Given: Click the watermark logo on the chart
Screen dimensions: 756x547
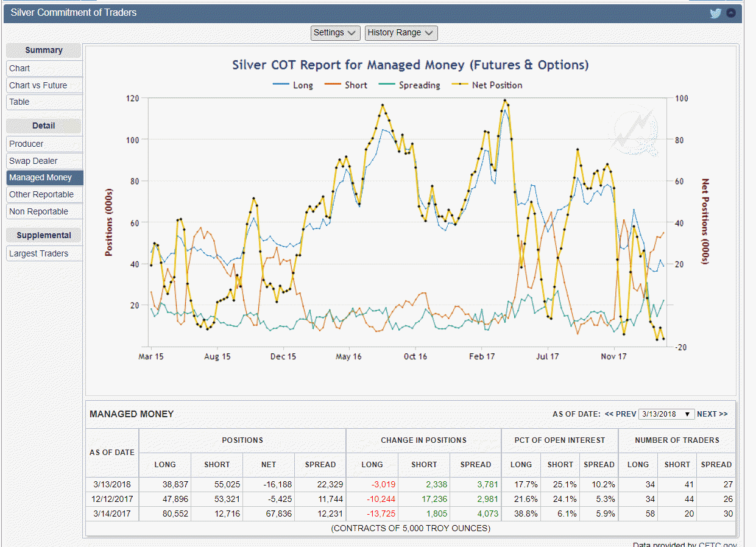Looking at the screenshot, I should 636,131.
